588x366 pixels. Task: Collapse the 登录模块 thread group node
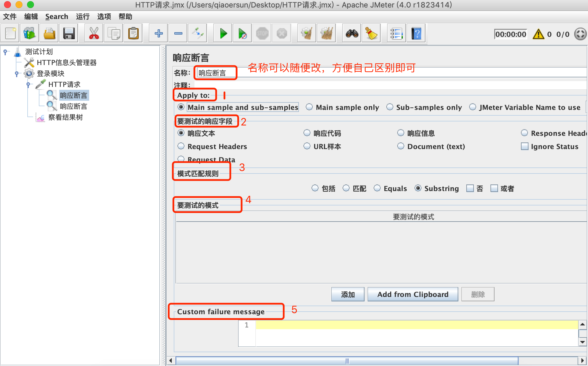pyautogui.click(x=17, y=74)
